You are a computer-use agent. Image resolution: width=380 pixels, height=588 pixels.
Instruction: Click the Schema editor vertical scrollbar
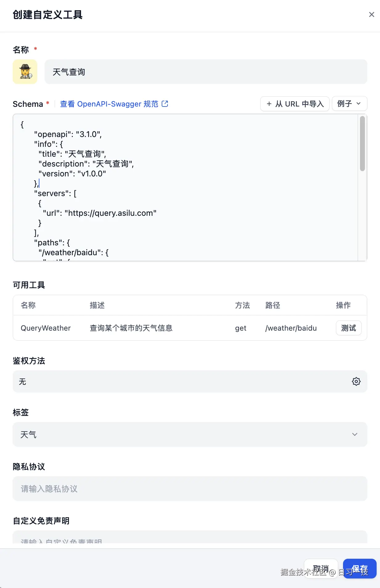pos(362,143)
